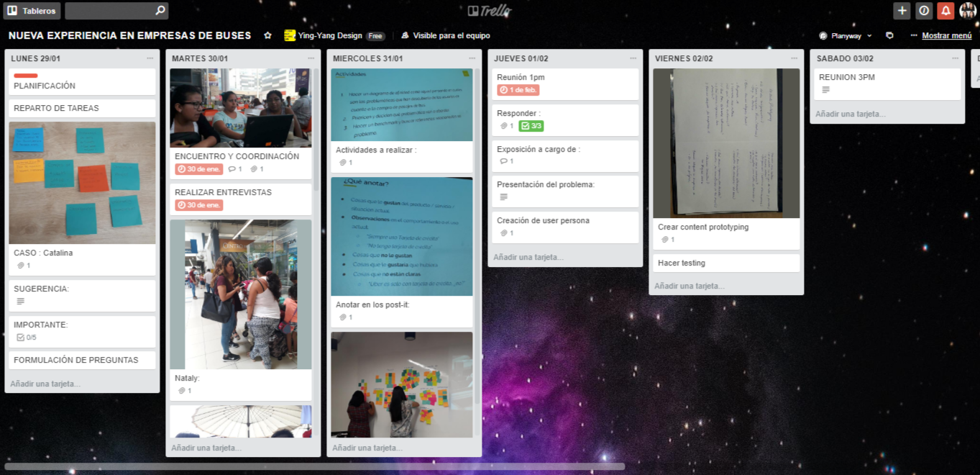Click the icon next to Planyway

coord(889,35)
